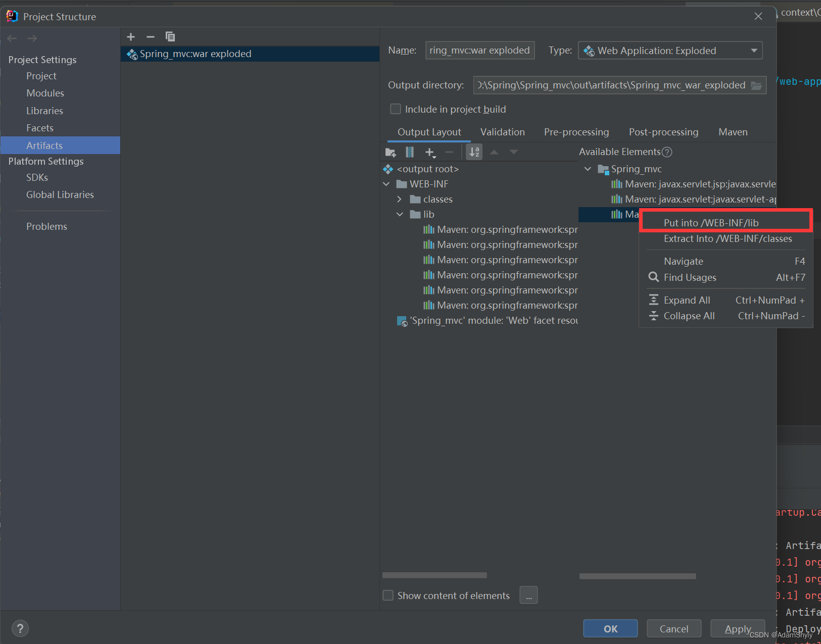Navigate back with the left arrow

pos(12,38)
